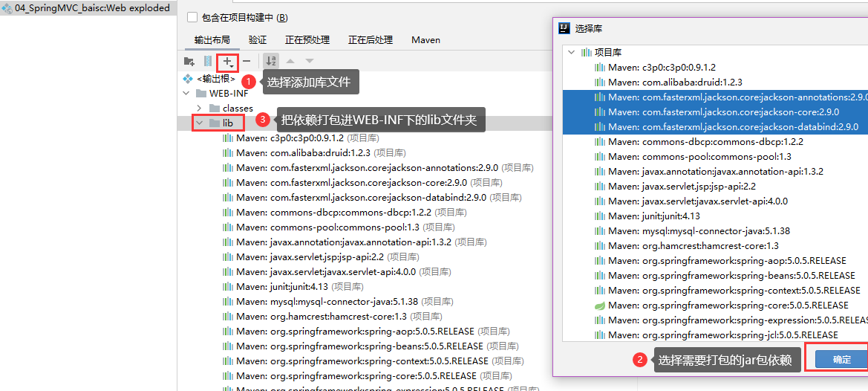Enable the 包含在项目构建中 checkbox
This screenshot has height=391, width=868.
[193, 17]
